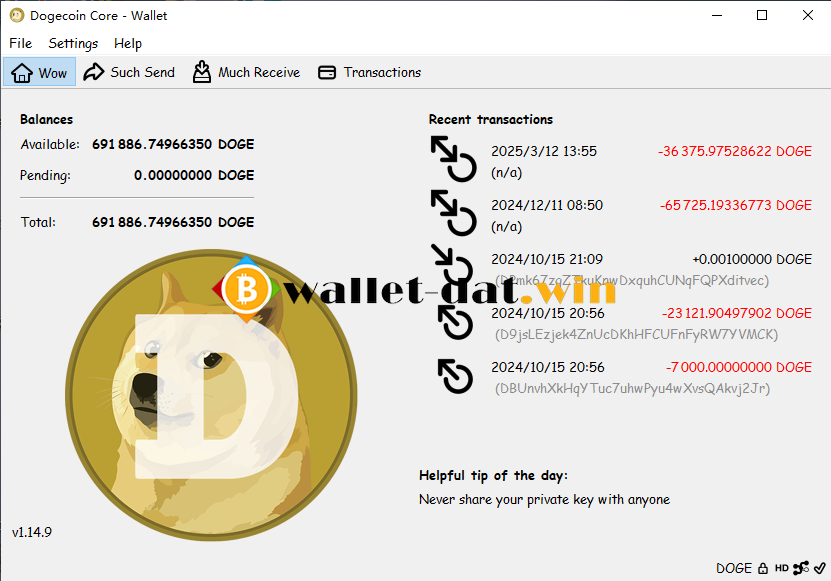
Task: Click the Total balance value
Action: (x=173, y=222)
